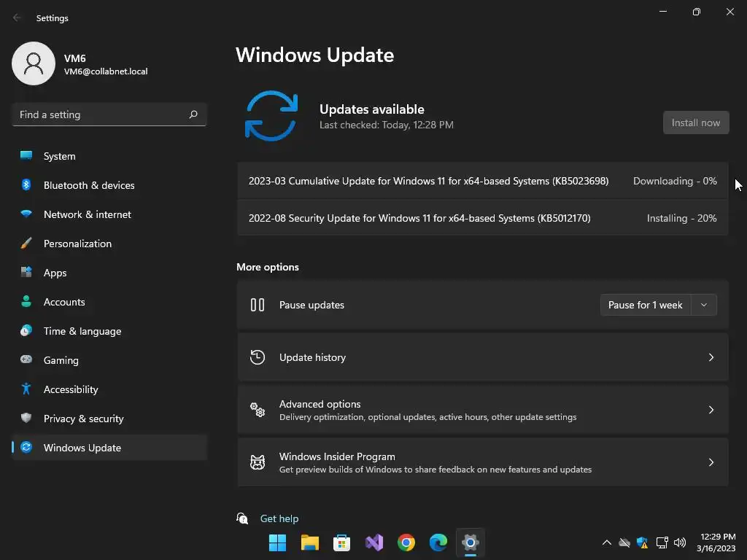Launch Microsoft Edge from the taskbar
This screenshot has width=747, height=560.
click(x=438, y=542)
